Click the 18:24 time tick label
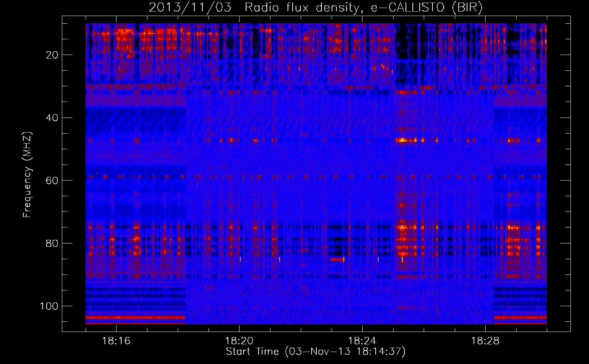589x364 pixels. click(362, 341)
